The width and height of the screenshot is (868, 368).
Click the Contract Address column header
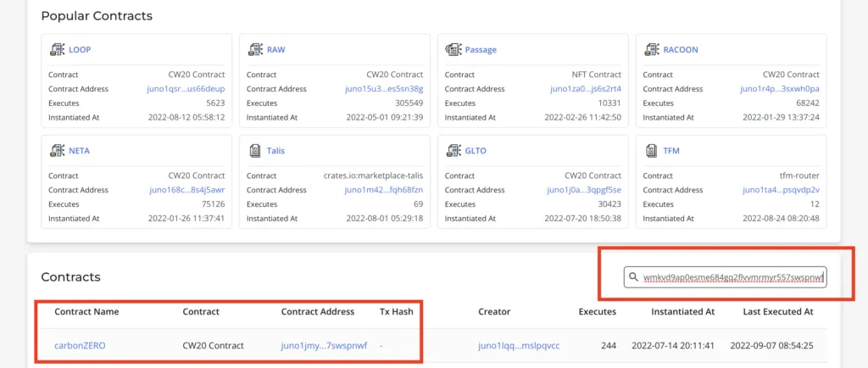[318, 311]
